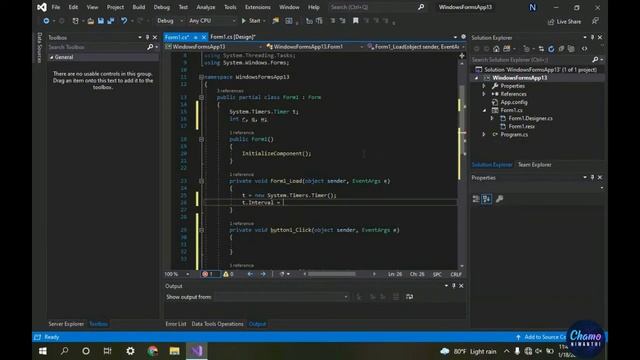Viewport: 640px width, 360px height.
Task: Click the Navigate Backward toolbar button
Action: click(x=46, y=21)
